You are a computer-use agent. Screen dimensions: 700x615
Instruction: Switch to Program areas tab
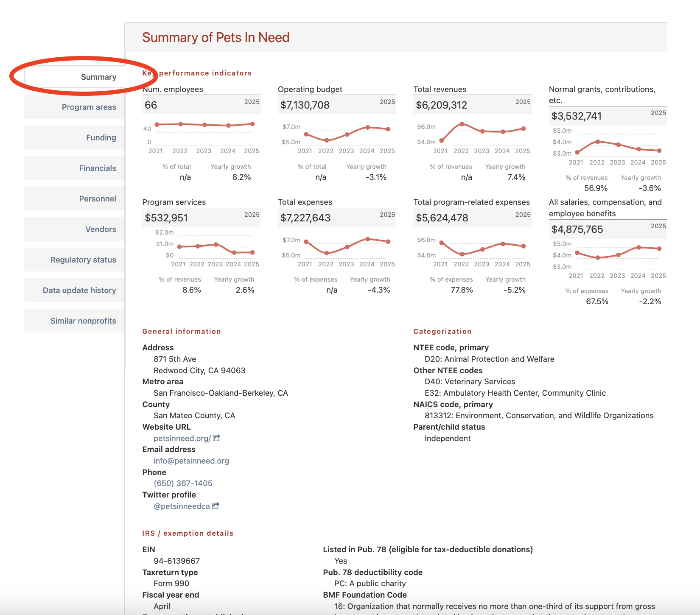tap(75, 107)
